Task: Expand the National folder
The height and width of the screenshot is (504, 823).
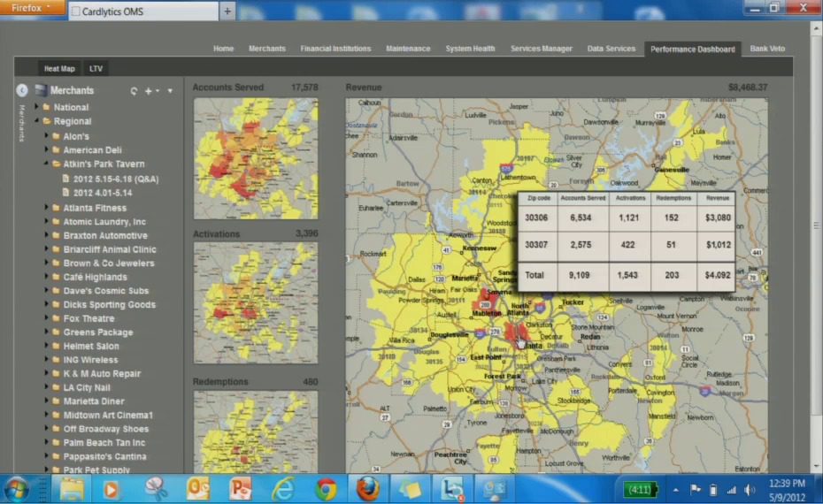Action: click(x=36, y=106)
